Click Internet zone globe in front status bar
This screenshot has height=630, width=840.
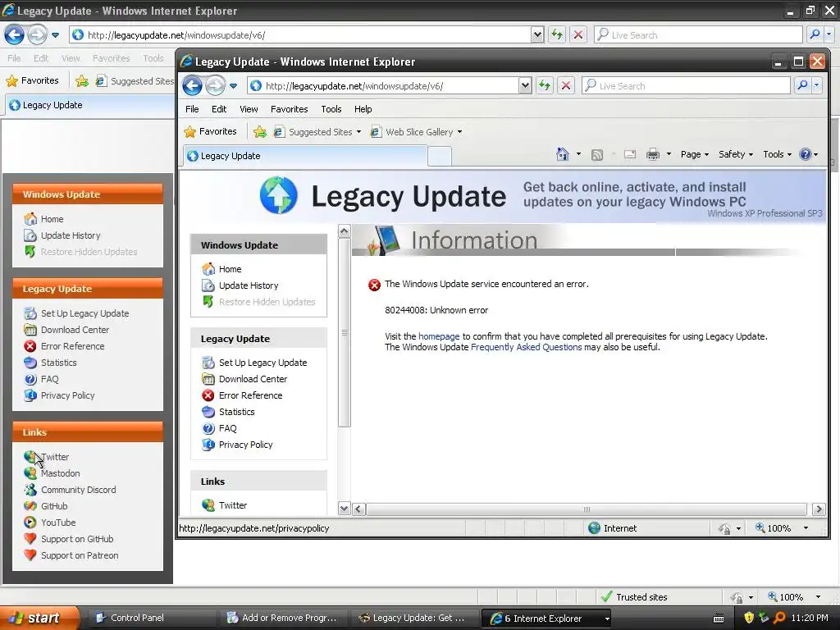point(594,528)
